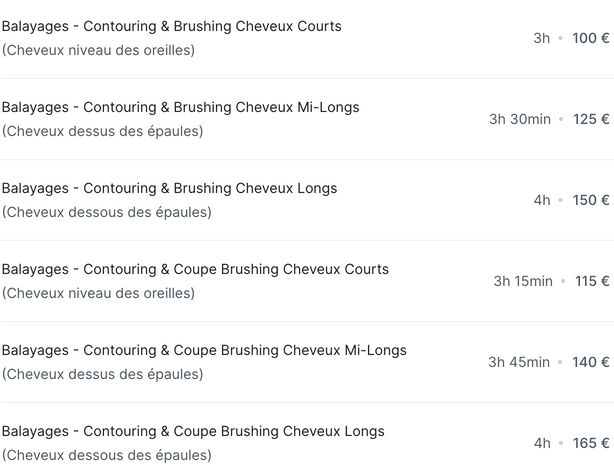This screenshot has width=614, height=473.
Task: Click the 115 € price
Action: [x=592, y=282]
